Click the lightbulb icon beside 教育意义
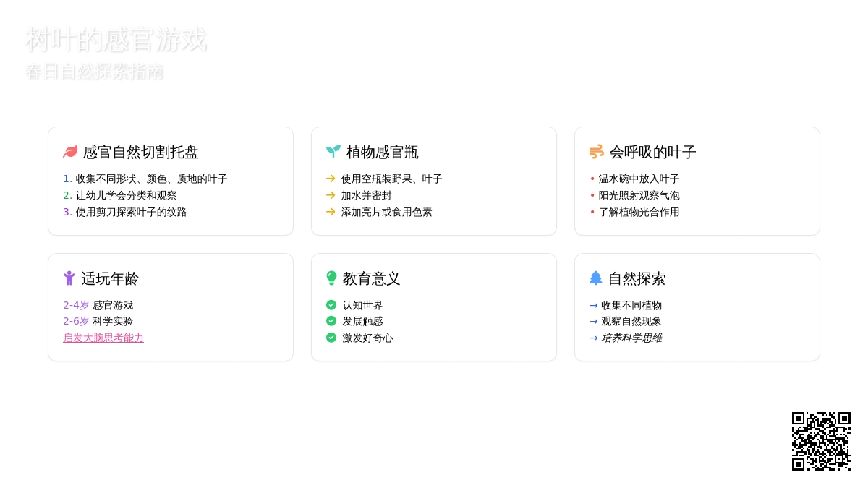 (x=332, y=278)
